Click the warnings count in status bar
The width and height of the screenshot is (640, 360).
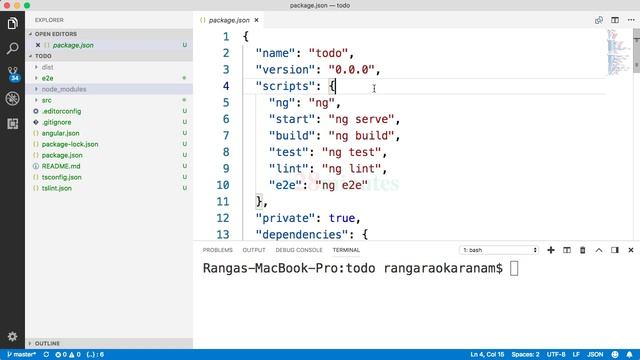coord(74,354)
